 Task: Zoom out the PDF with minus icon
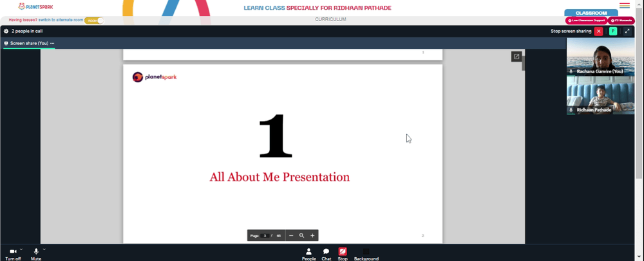pos(291,235)
